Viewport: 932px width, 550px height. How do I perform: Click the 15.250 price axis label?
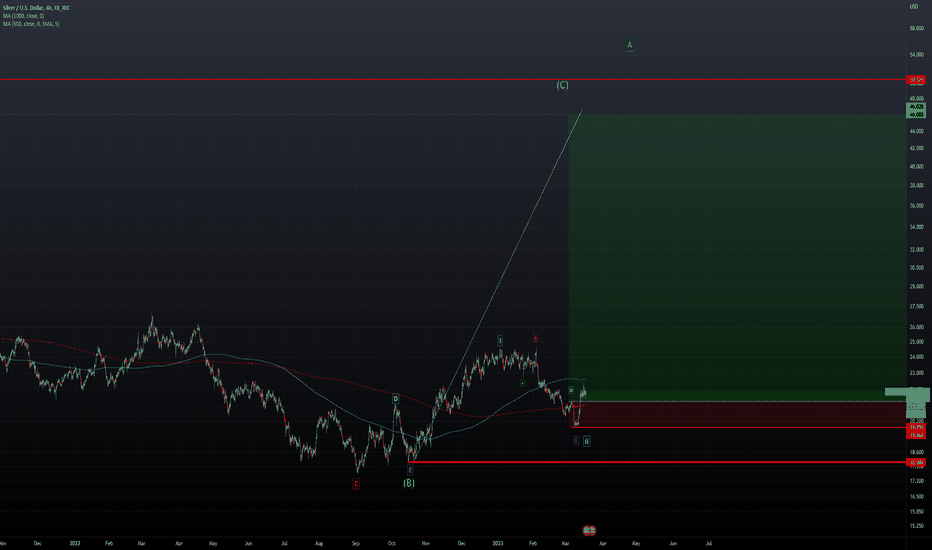(x=917, y=526)
